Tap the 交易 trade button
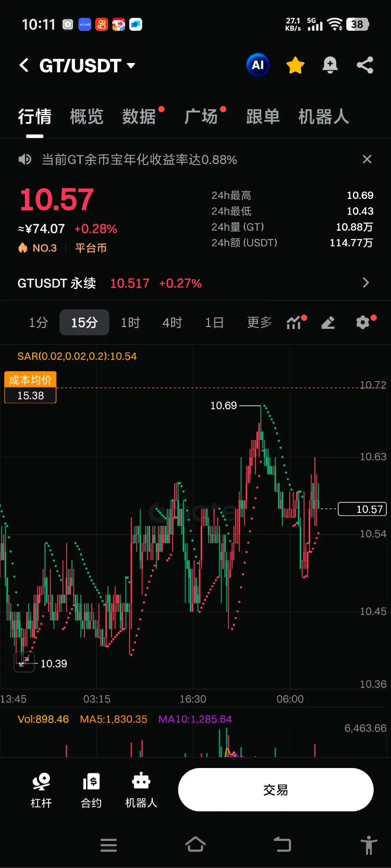391x868 pixels. pos(276,789)
